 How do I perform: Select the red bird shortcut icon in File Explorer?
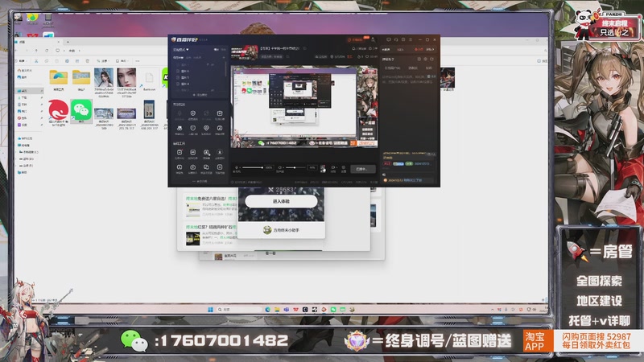58,113
